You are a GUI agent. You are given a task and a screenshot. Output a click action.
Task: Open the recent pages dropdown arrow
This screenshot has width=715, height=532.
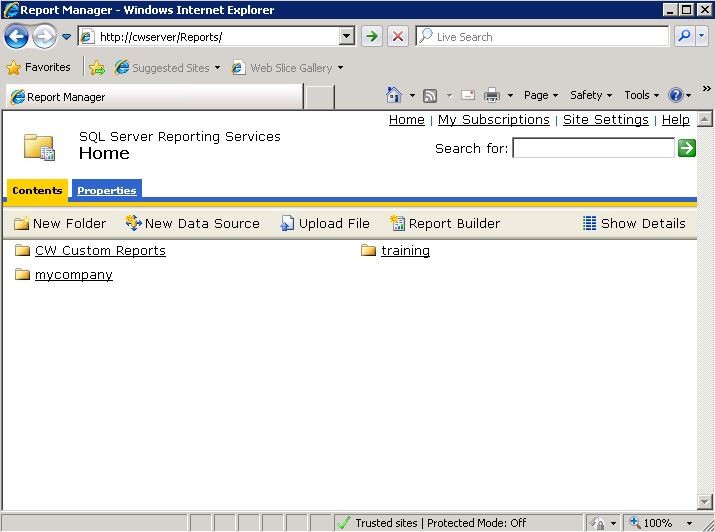pos(67,37)
